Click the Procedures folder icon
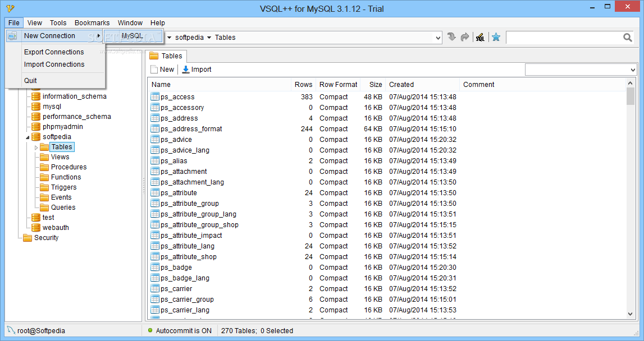644x341 pixels. [44, 167]
